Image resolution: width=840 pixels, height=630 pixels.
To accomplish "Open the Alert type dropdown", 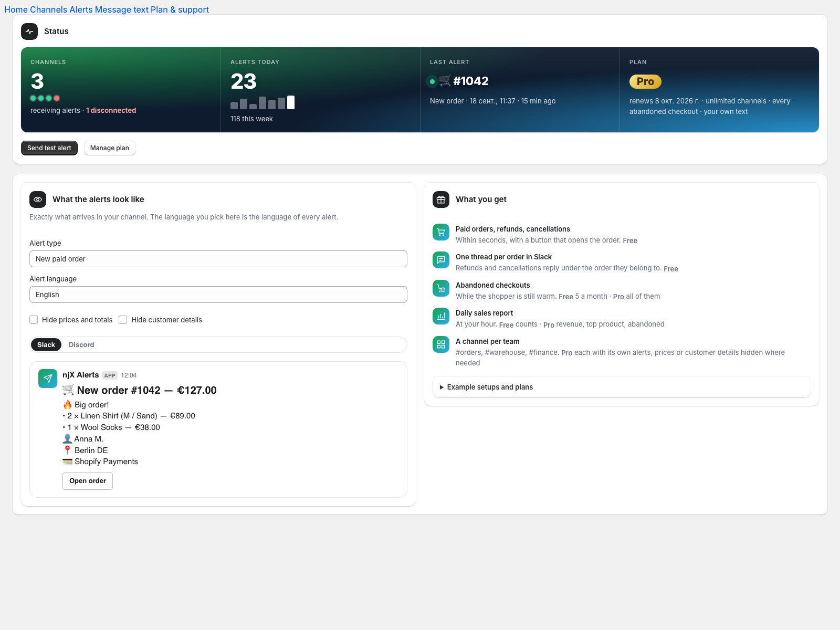I will tap(218, 259).
